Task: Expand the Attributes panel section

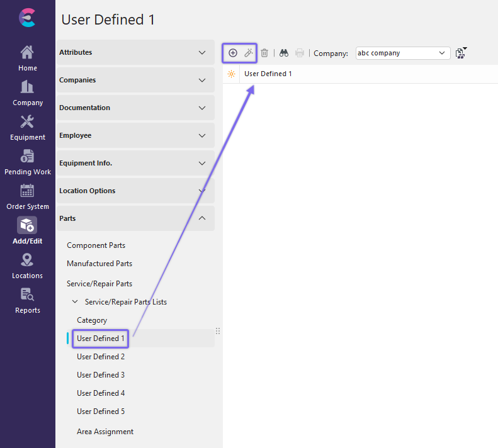Action: pos(135,52)
